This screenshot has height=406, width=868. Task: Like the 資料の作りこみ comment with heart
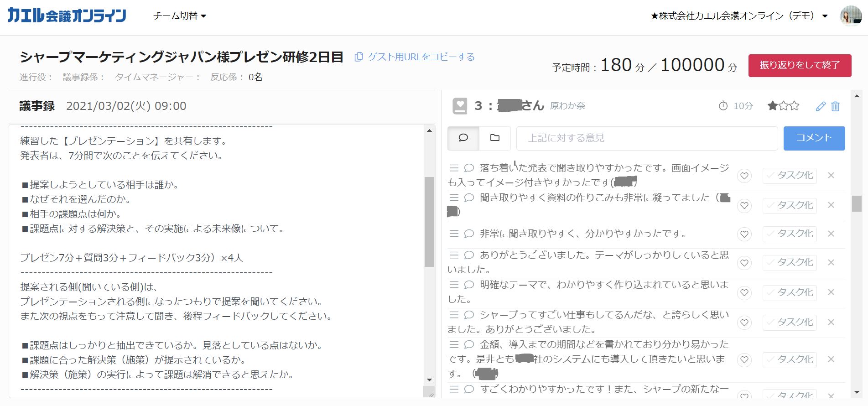coord(744,206)
